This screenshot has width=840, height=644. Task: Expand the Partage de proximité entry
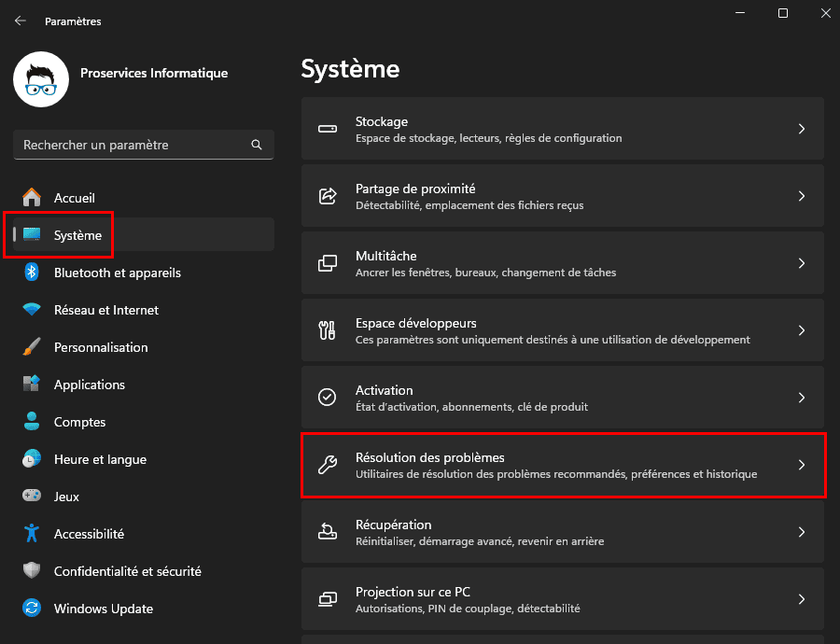coord(564,195)
